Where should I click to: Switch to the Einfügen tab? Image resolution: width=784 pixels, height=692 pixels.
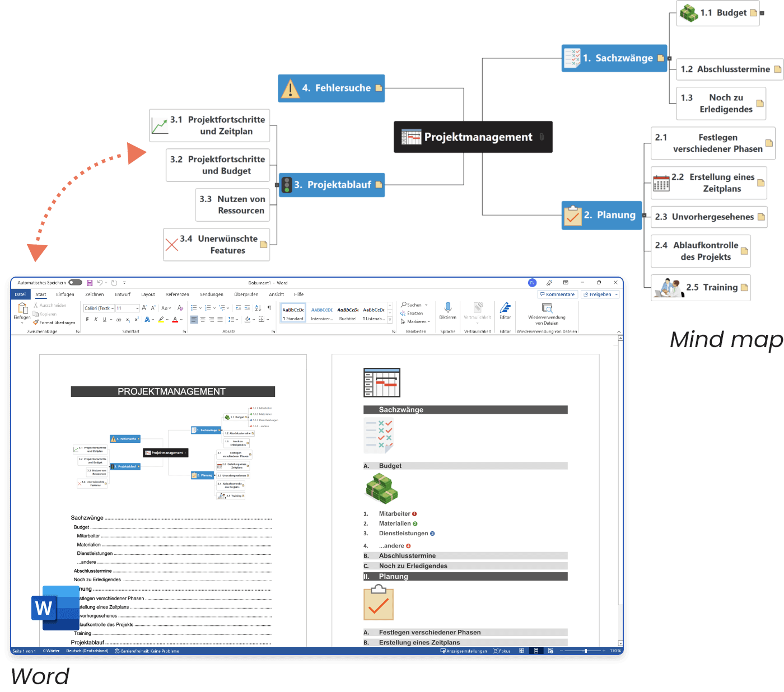65,294
